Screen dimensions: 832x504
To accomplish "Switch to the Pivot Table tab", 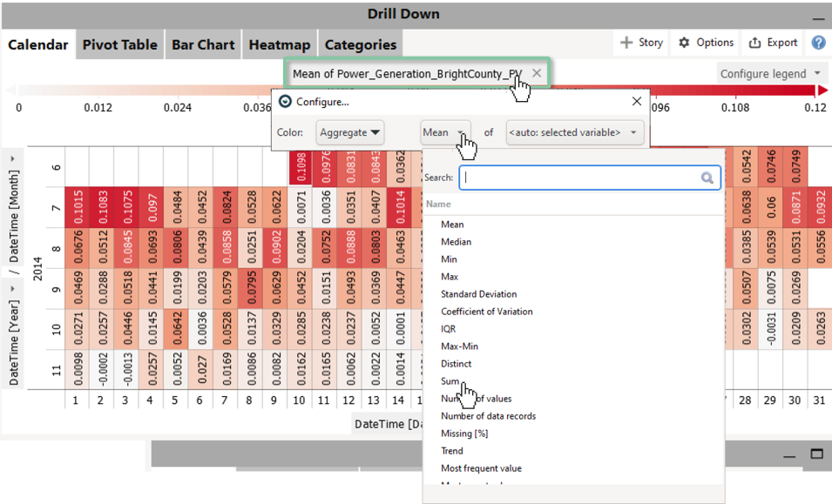I will (119, 44).
